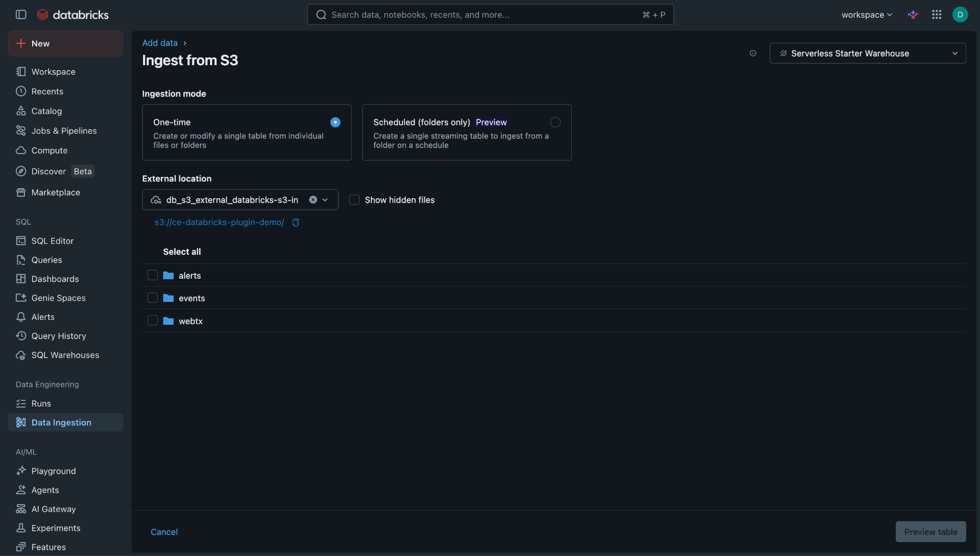Open Discover Beta
The image size is (980, 556).
[65, 171]
